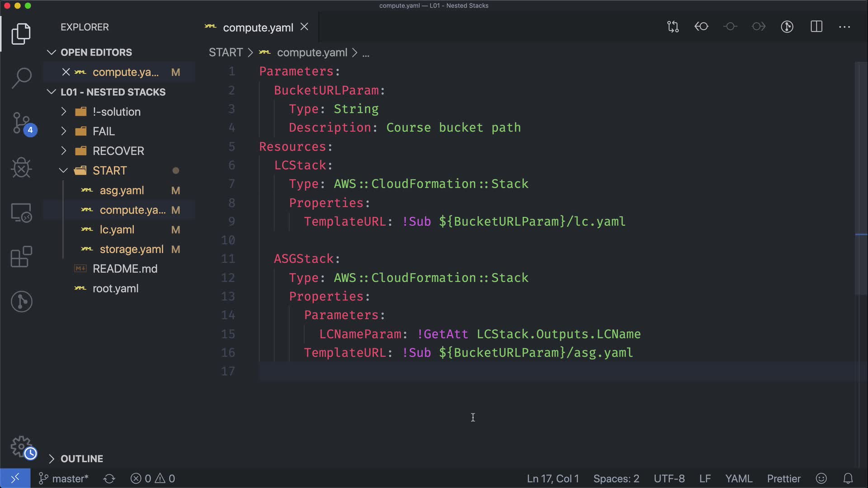Expand the !-solution folder
Viewport: 868px width, 488px height.
(x=116, y=112)
